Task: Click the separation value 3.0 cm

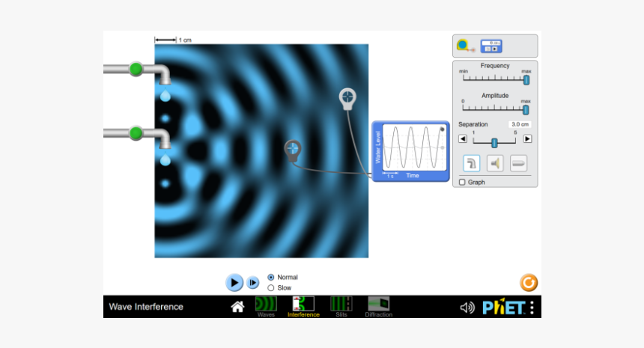Action: 520,124
